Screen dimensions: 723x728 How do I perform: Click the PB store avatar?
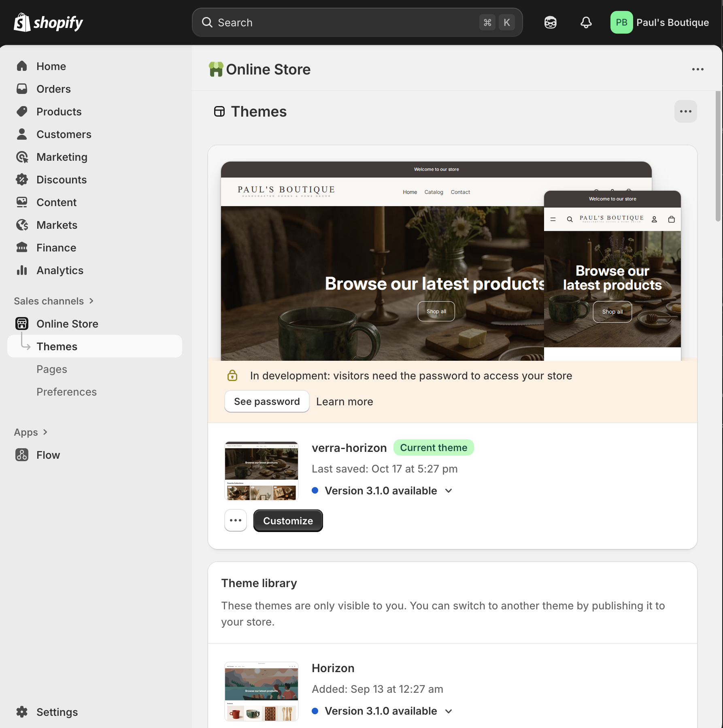coord(621,23)
